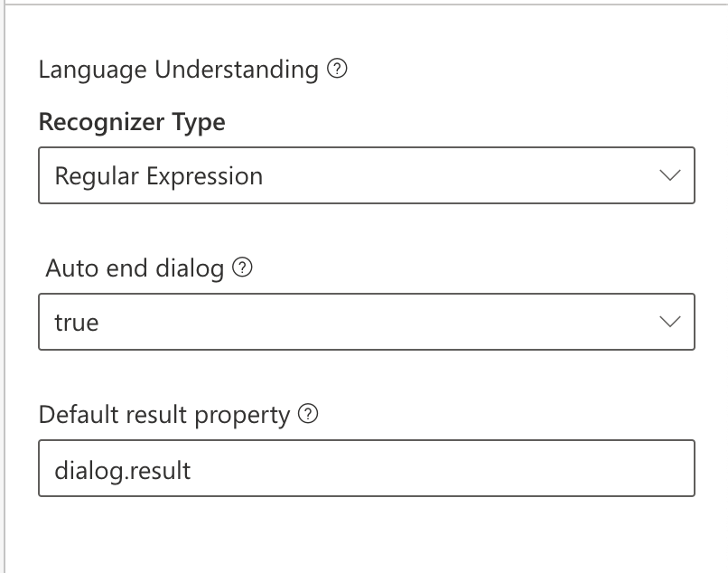
Task: Click the Language Understanding help icon
Action: (x=337, y=70)
